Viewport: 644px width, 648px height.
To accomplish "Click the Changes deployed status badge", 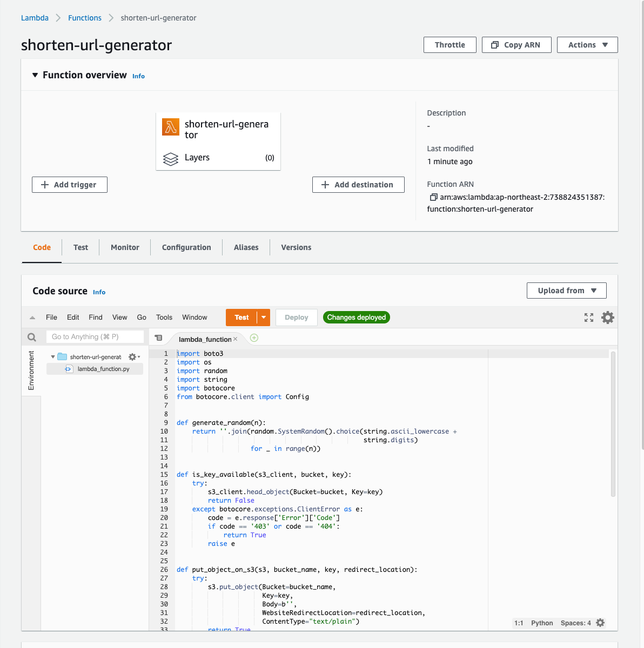I will click(357, 318).
